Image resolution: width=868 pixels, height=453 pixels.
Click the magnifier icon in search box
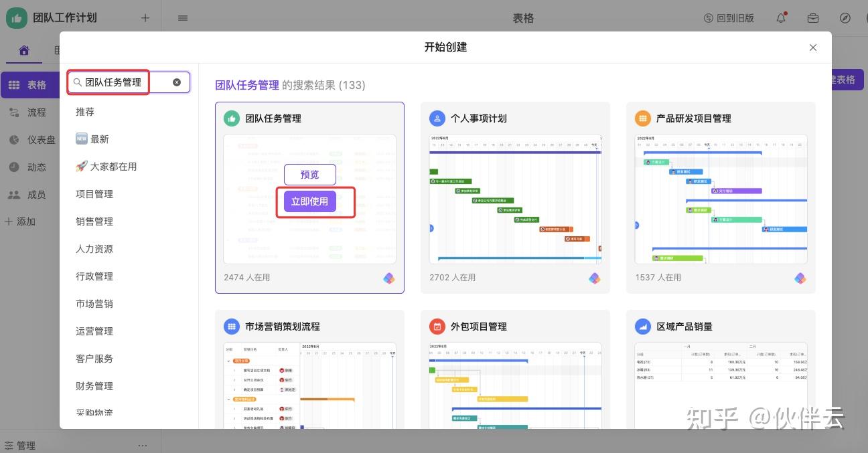tap(78, 82)
